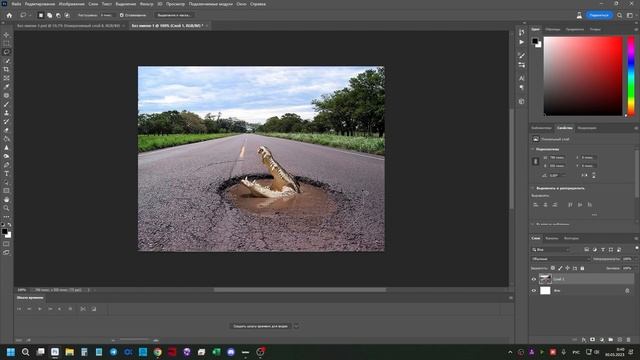Select the Crop tool
The width and height of the screenshot is (640, 360).
tap(6, 69)
